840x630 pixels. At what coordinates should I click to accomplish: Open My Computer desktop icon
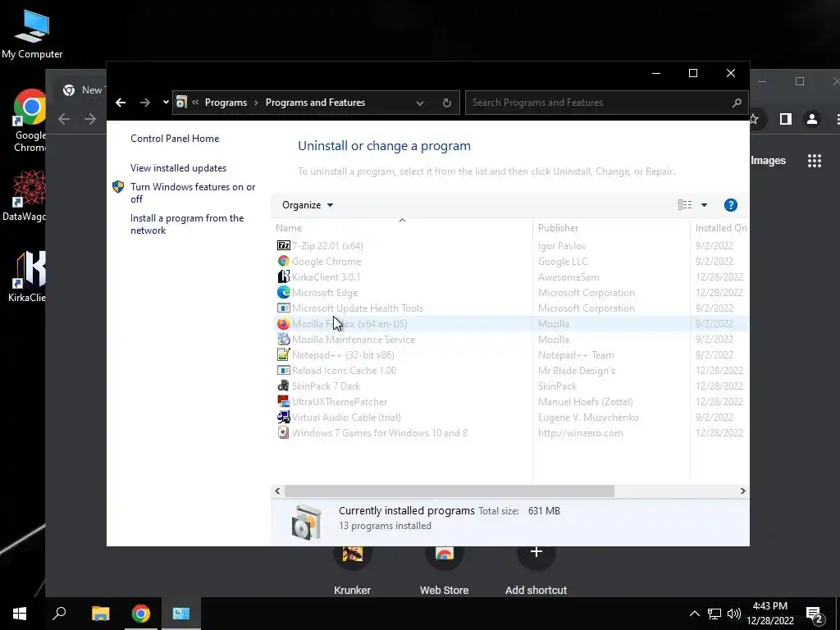pyautogui.click(x=32, y=34)
